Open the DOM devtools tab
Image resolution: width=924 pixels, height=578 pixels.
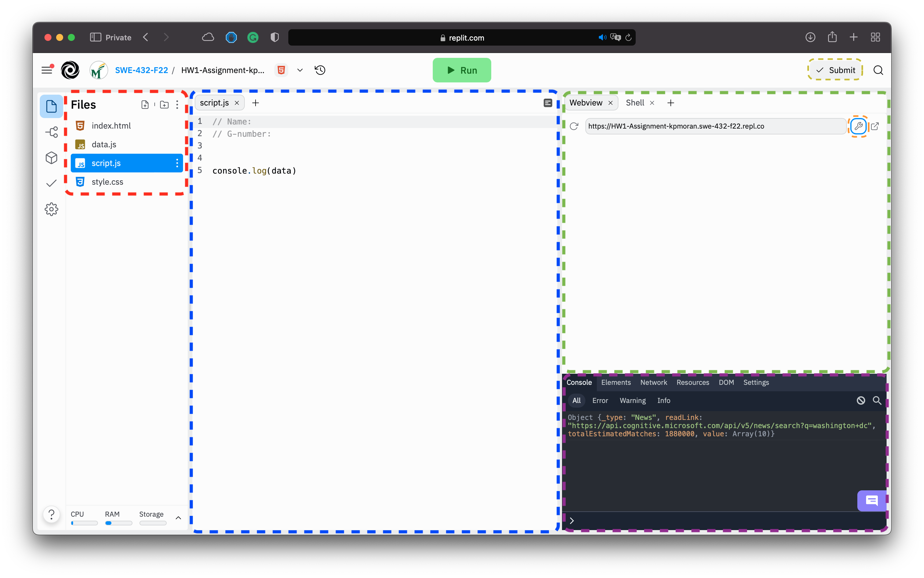point(726,382)
